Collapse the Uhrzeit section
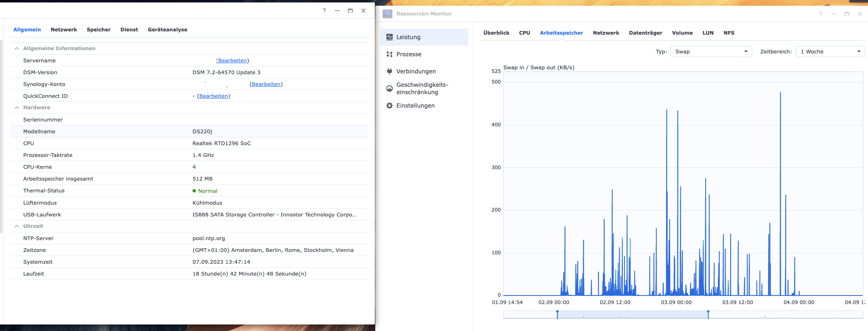The image size is (868, 331). 17,226
